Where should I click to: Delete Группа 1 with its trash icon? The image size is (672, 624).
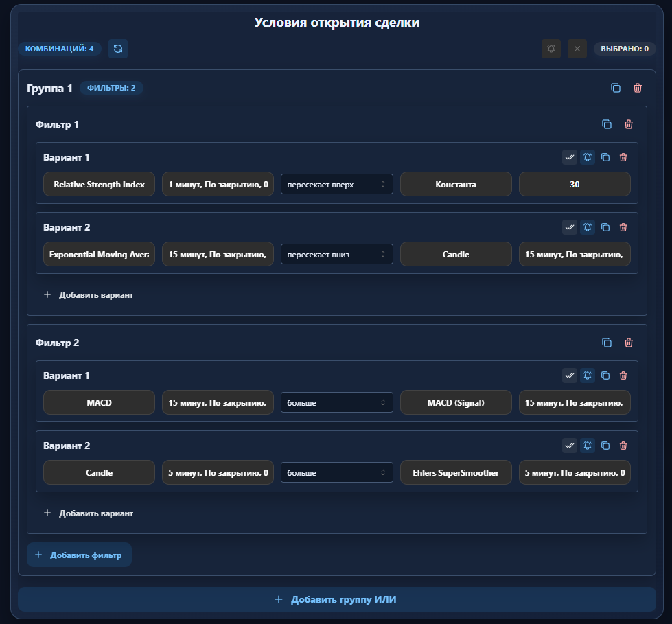(638, 88)
